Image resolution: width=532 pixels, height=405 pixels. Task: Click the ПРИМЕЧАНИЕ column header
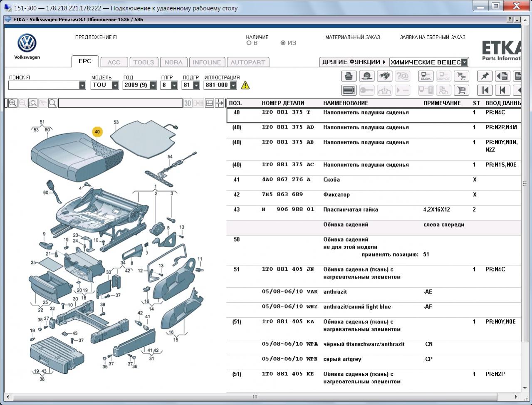[442, 103]
